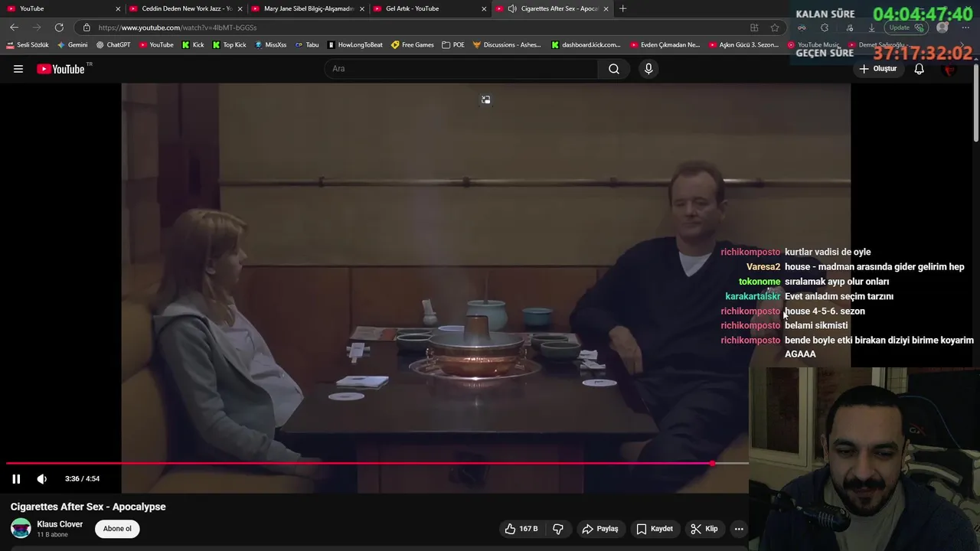
Task: Seek on the red video progress bar
Action: point(377,464)
